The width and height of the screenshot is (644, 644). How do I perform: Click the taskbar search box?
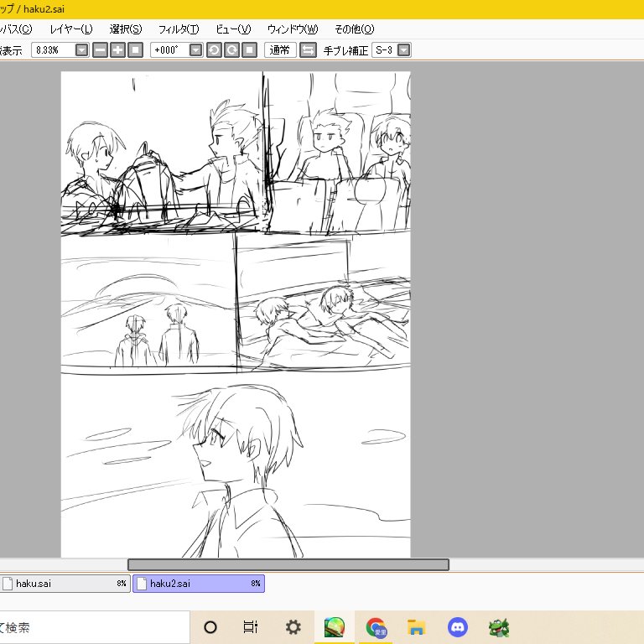pyautogui.click(x=95, y=627)
